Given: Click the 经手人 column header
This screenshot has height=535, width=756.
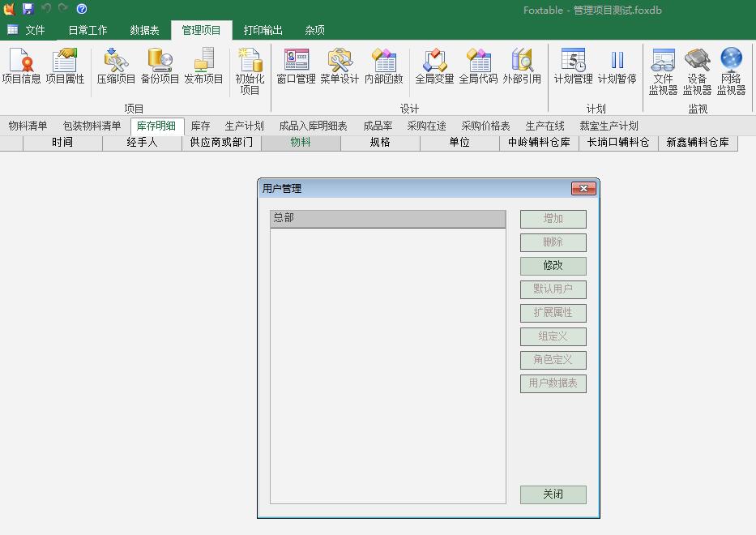Looking at the screenshot, I should click(143, 143).
